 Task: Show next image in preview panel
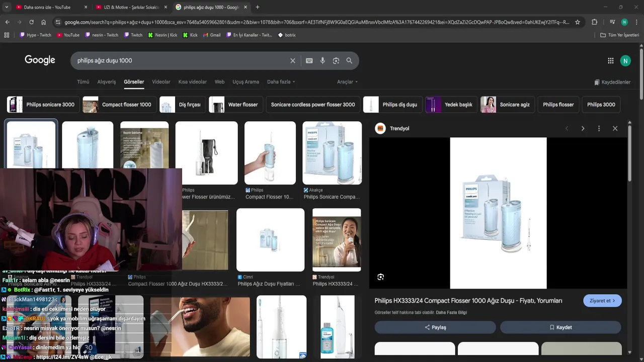[x=583, y=129]
